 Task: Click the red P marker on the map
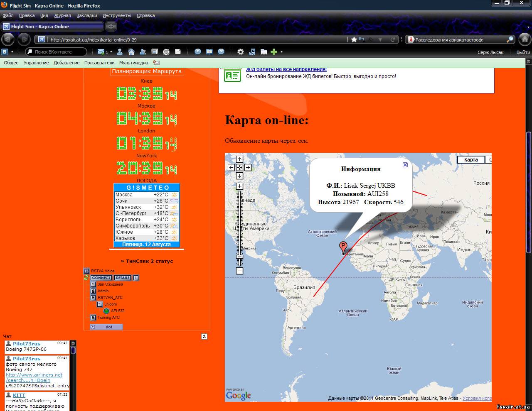coord(343,247)
